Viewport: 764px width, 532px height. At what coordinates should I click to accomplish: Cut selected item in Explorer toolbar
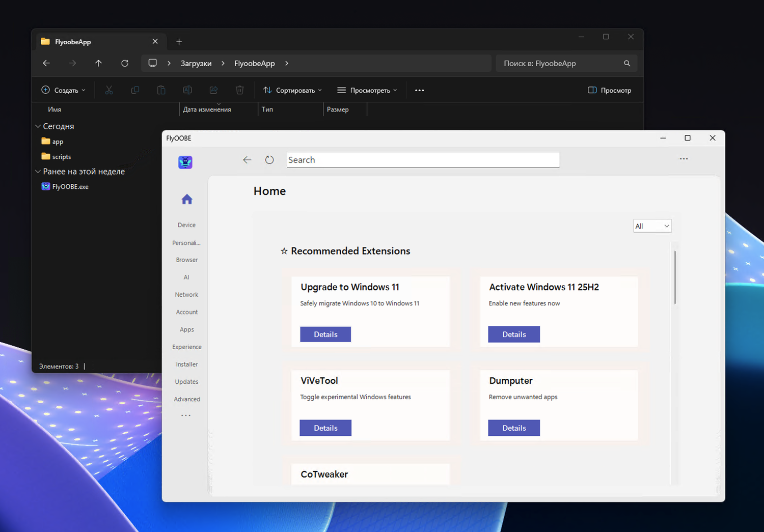coord(109,90)
